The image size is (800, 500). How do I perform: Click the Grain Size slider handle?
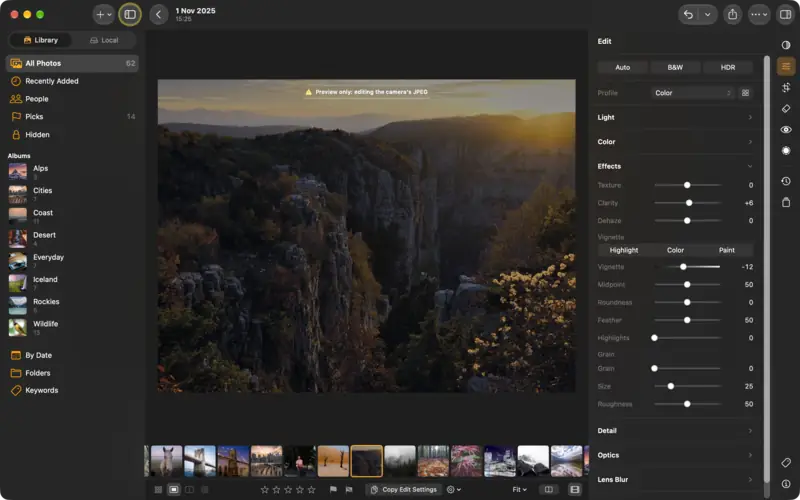[671, 386]
